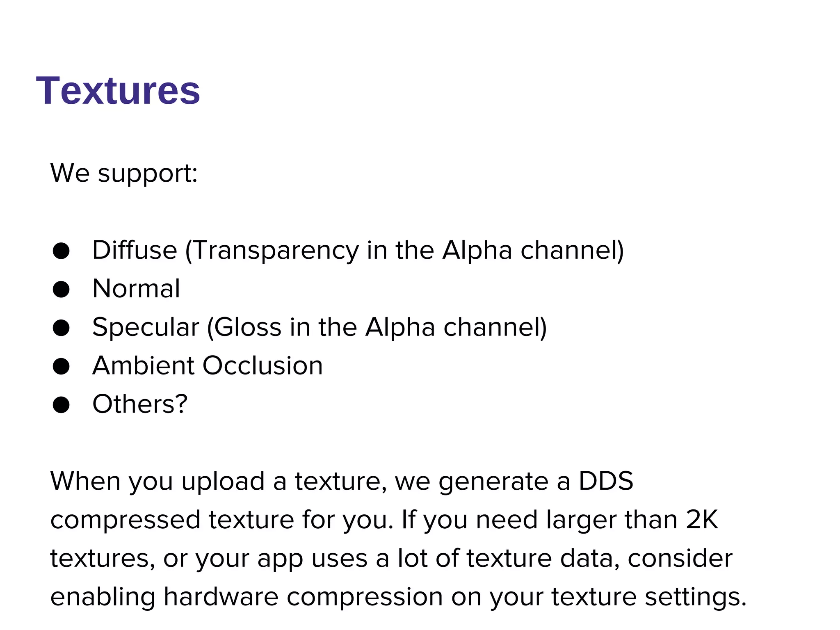Click the "Others?" list item text
840x630 pixels.
pyautogui.click(x=140, y=404)
